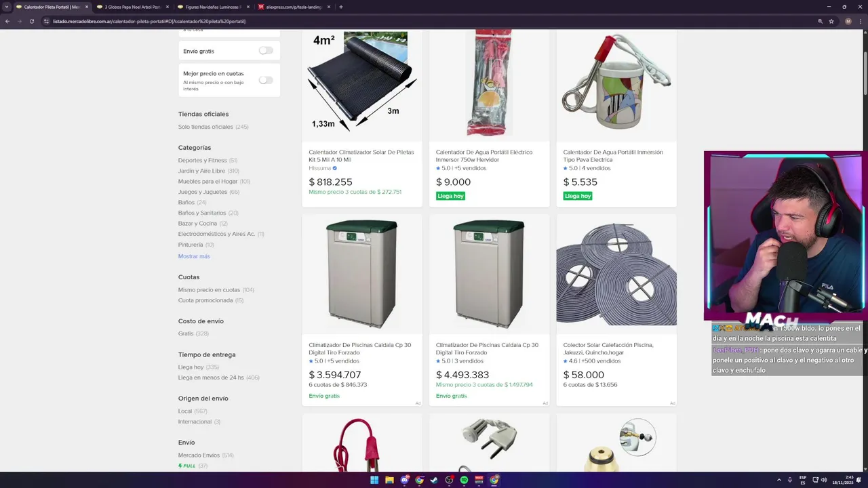Open Steam from the taskbar
868x488 pixels.
(434, 480)
